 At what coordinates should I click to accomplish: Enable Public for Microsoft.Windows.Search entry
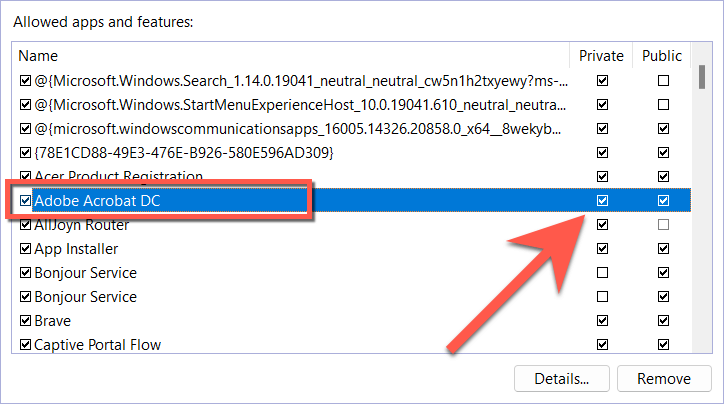click(663, 80)
